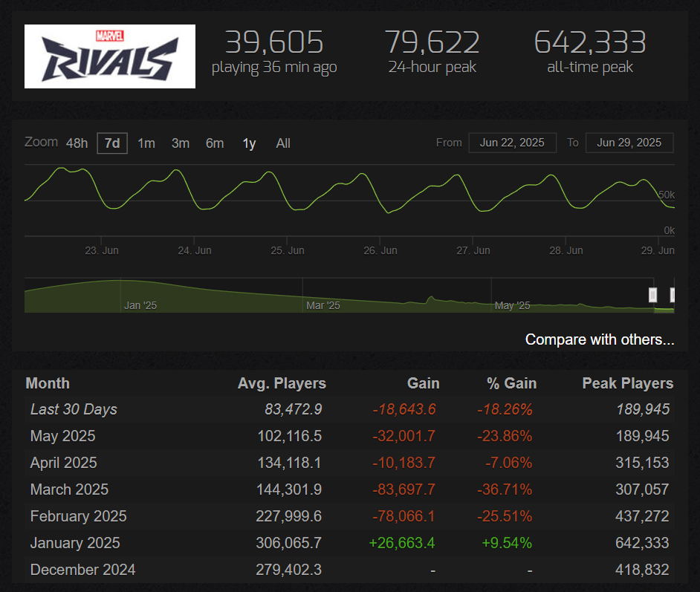
Task: Select the 3m zoom range
Action: tap(181, 143)
